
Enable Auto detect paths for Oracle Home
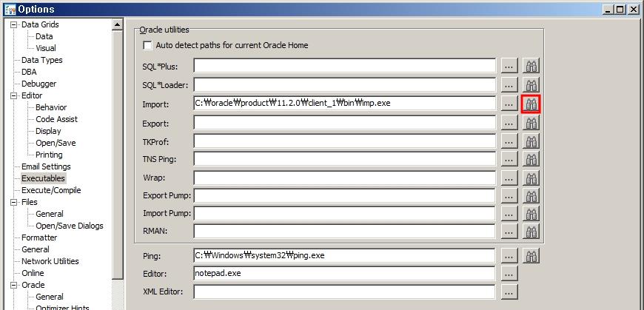[x=147, y=46]
